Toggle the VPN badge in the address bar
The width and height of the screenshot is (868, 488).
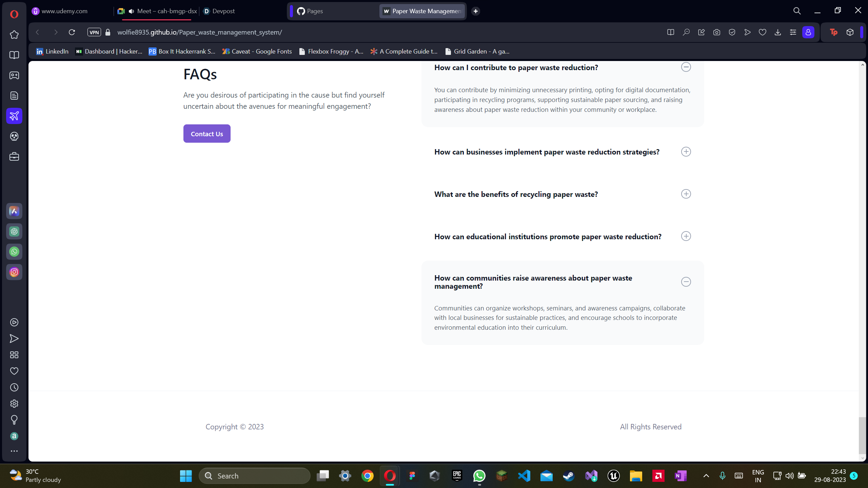click(94, 32)
